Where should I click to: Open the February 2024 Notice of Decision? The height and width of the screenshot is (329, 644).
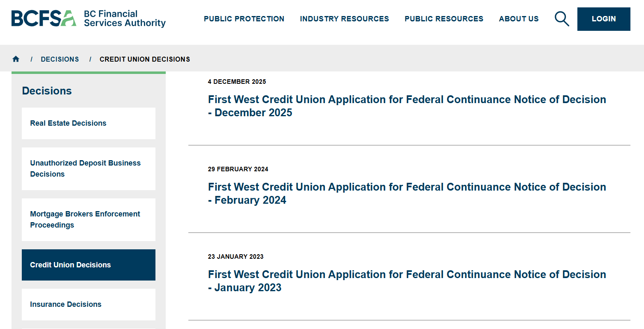407,193
